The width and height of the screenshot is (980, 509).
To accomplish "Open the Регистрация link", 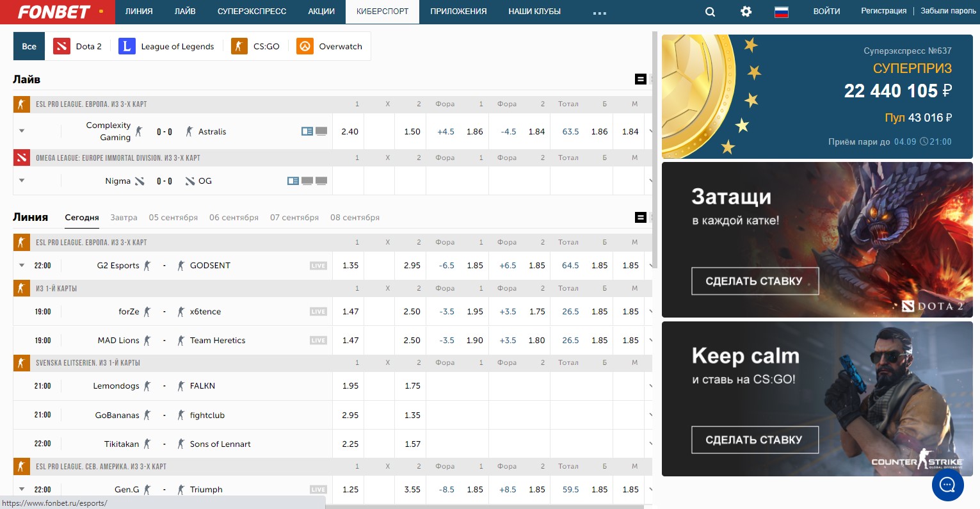I will [883, 11].
